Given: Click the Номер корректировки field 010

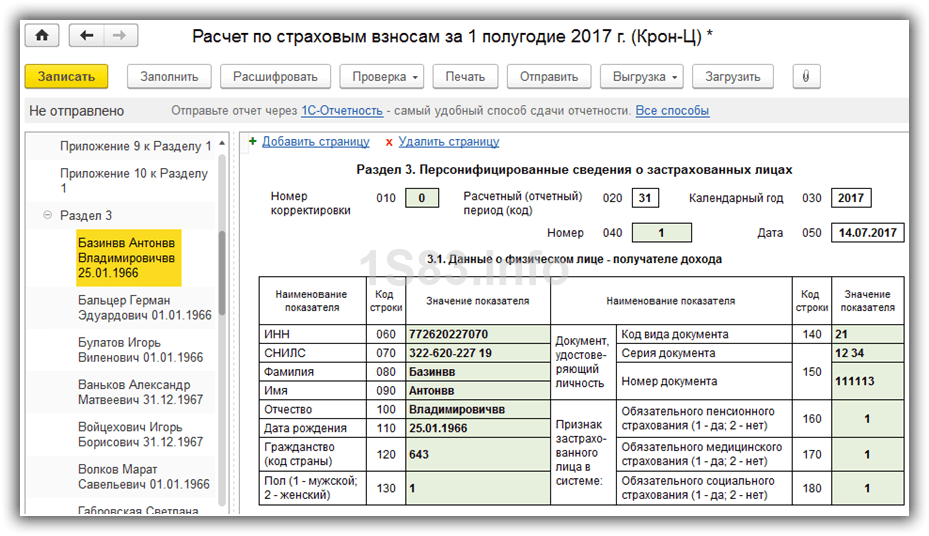Looking at the screenshot, I should click(x=422, y=198).
